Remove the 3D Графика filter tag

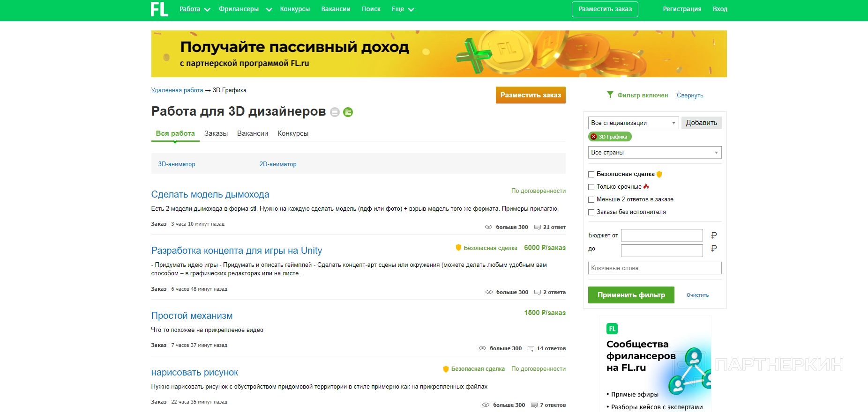click(594, 137)
